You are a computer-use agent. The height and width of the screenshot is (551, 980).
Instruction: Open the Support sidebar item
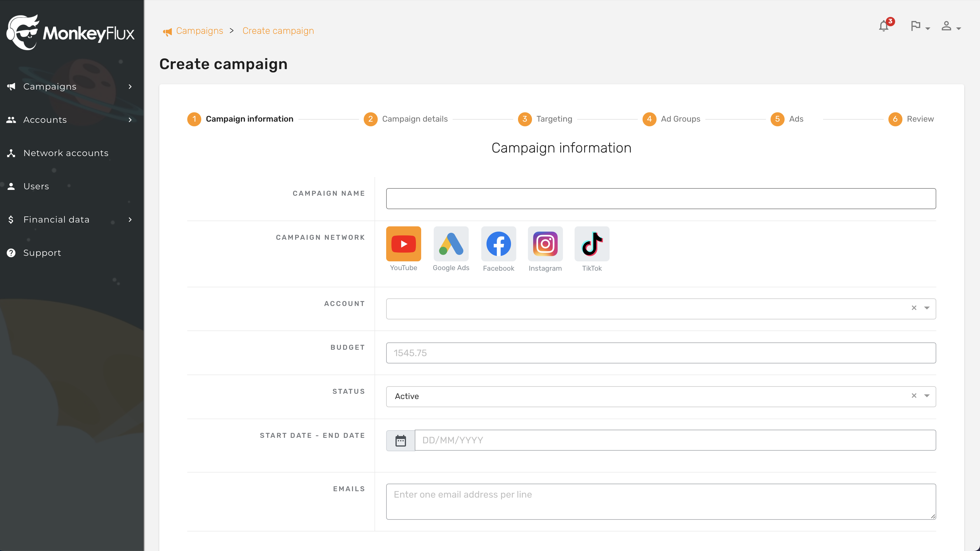[x=42, y=253]
